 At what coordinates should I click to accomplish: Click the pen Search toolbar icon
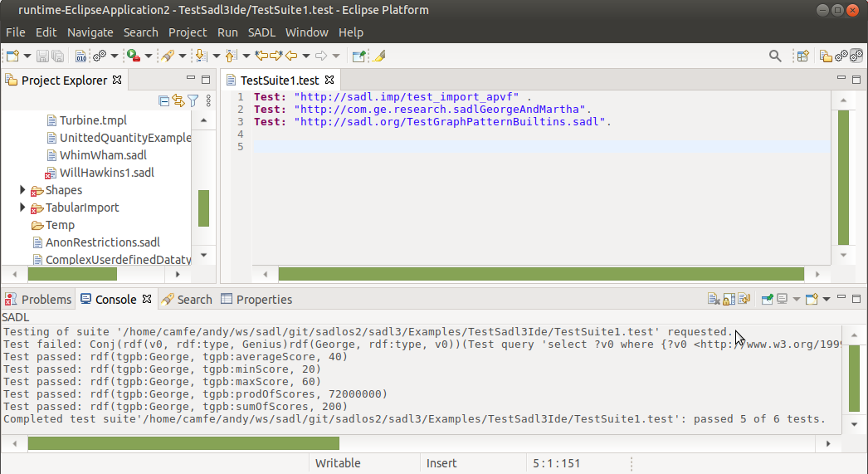[x=168, y=56]
